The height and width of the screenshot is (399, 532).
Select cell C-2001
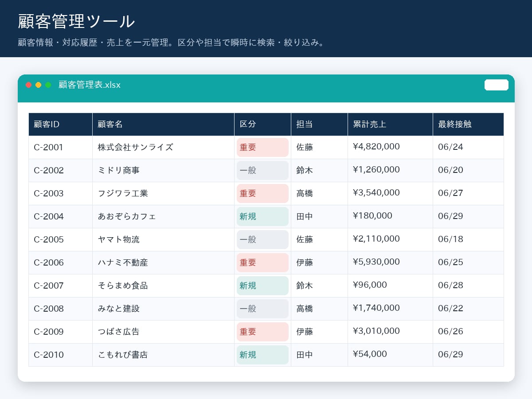(61, 148)
